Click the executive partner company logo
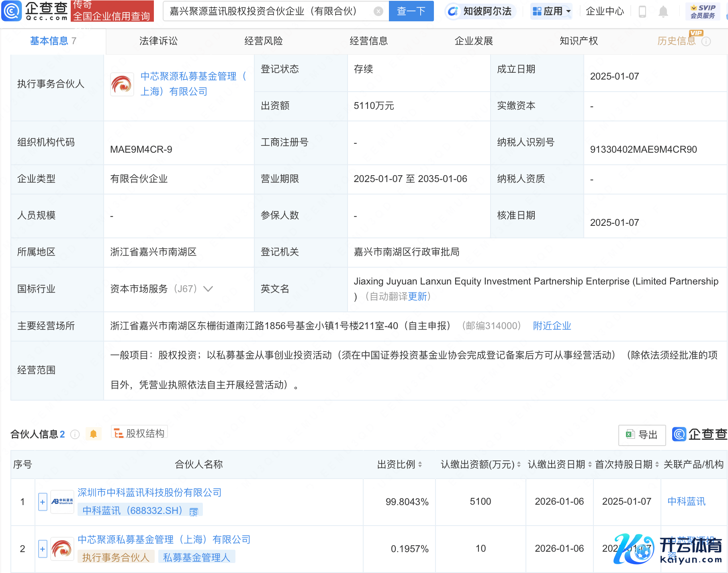728x573 pixels. 122,84
